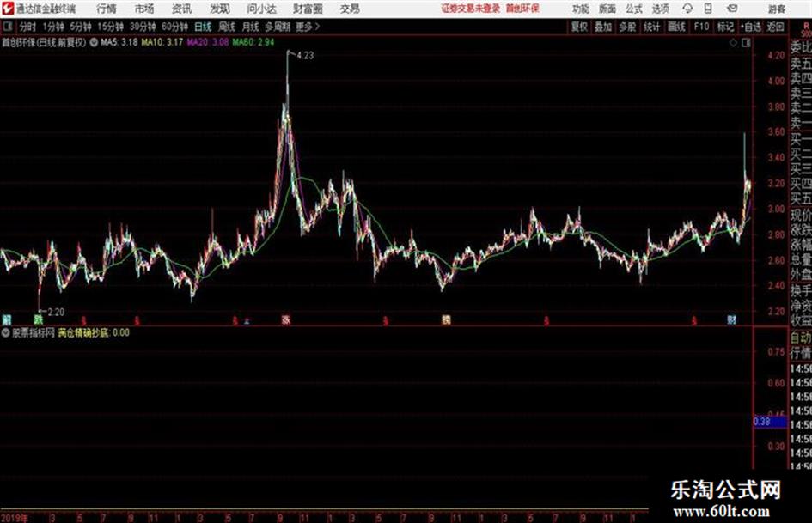Add stock with the 自选 button
The height and width of the screenshot is (523, 812).
pos(750,27)
